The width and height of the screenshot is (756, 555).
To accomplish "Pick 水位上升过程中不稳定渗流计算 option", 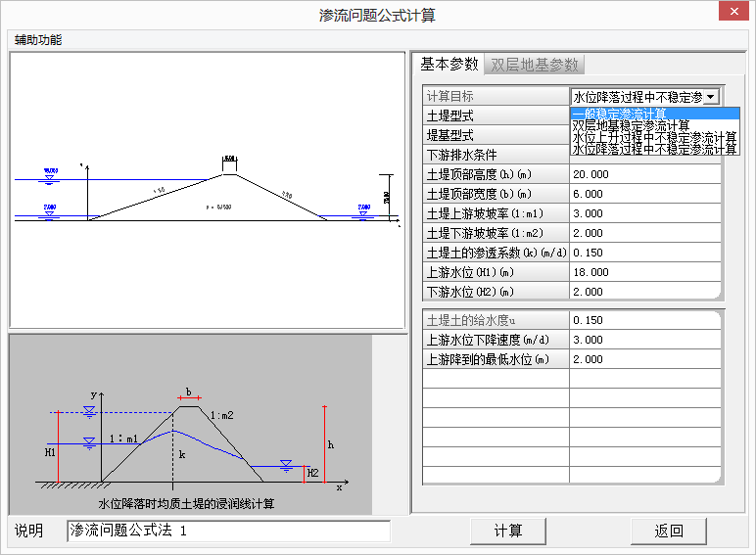I will click(x=654, y=138).
